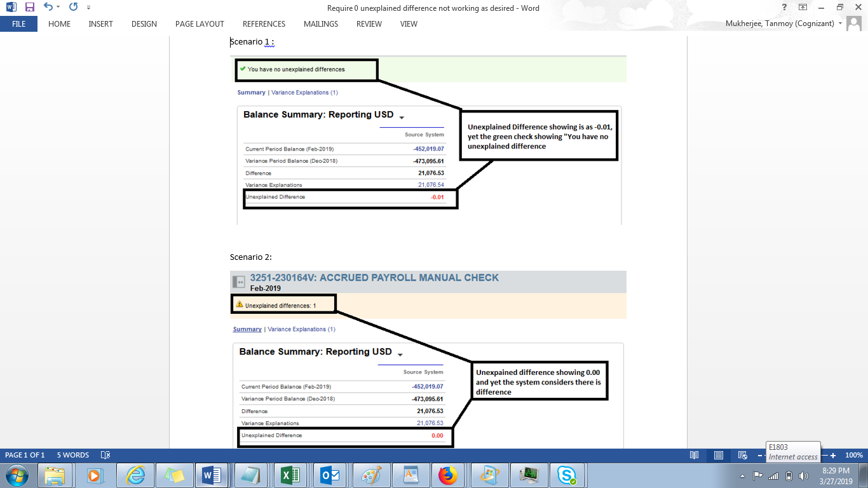Show hidden system tray icons
The height and width of the screenshot is (488, 868).
(743, 476)
